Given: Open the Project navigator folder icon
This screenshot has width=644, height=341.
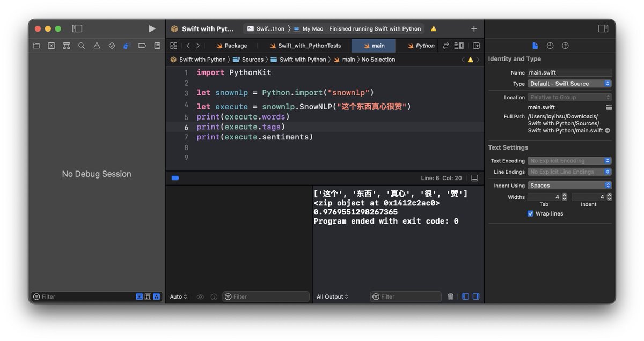Looking at the screenshot, I should [x=36, y=46].
